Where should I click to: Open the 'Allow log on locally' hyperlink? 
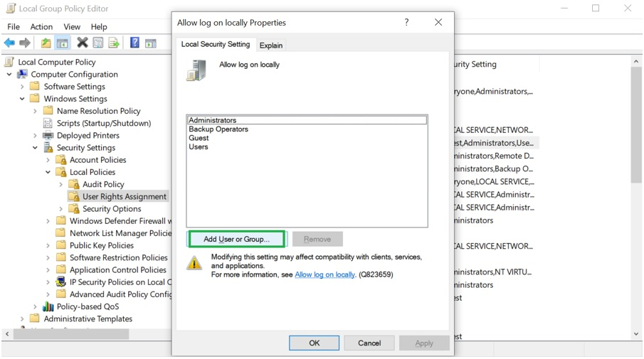coord(324,274)
